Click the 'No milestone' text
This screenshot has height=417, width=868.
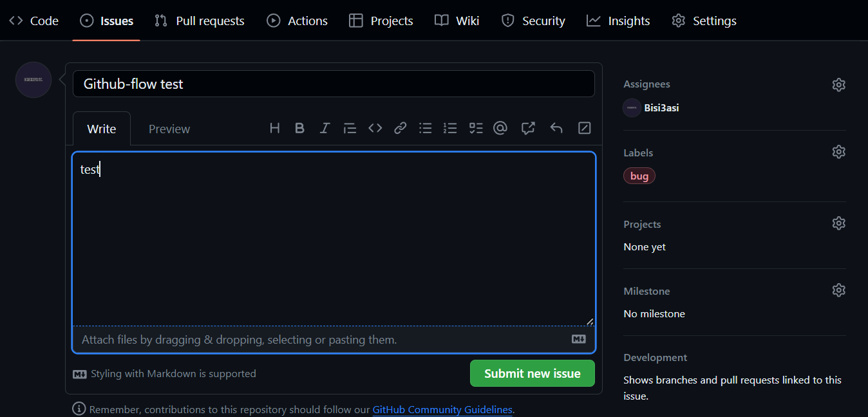(654, 313)
